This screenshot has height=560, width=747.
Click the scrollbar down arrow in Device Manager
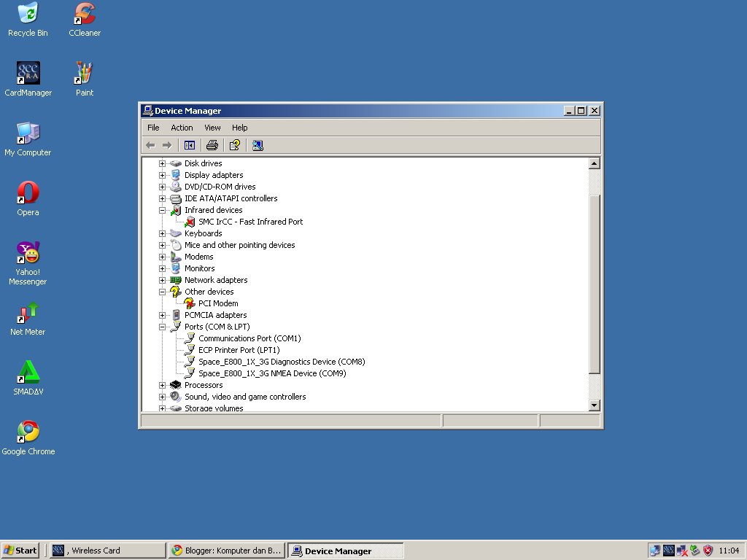[594, 405]
